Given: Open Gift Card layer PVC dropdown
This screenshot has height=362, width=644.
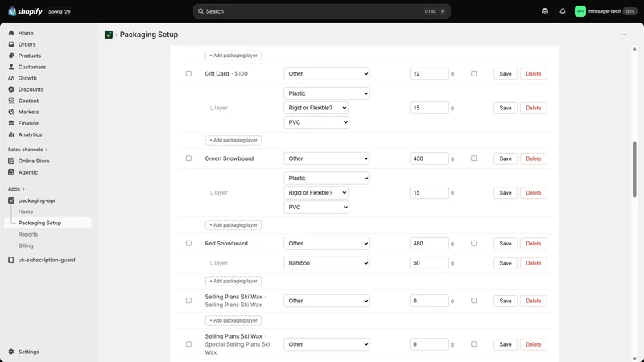Looking at the screenshot, I should [x=316, y=122].
